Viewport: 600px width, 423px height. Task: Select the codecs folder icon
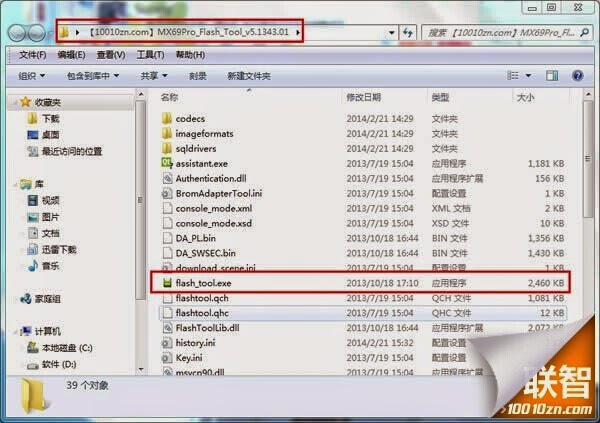click(167, 118)
